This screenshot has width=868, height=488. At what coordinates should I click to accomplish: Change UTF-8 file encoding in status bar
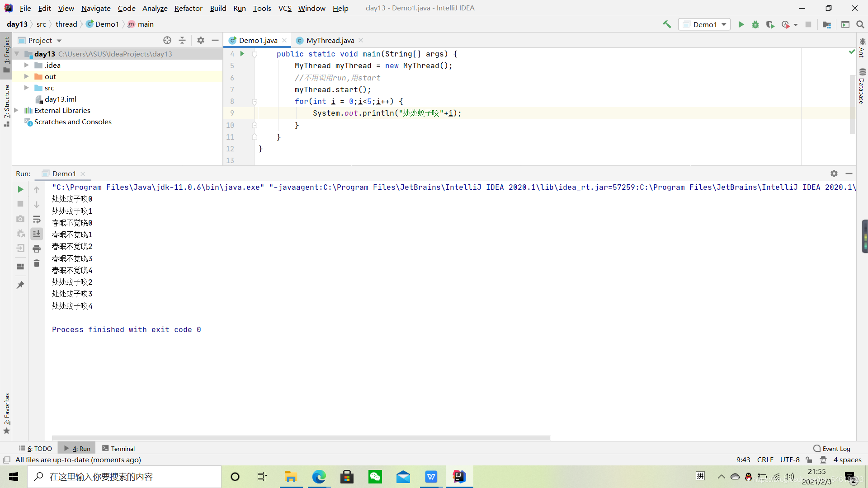[x=790, y=460]
